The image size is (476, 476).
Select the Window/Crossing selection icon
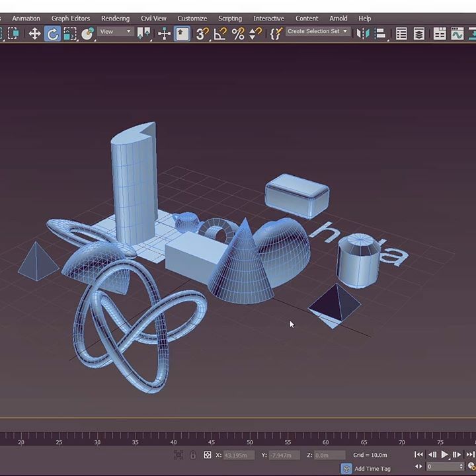point(13,34)
